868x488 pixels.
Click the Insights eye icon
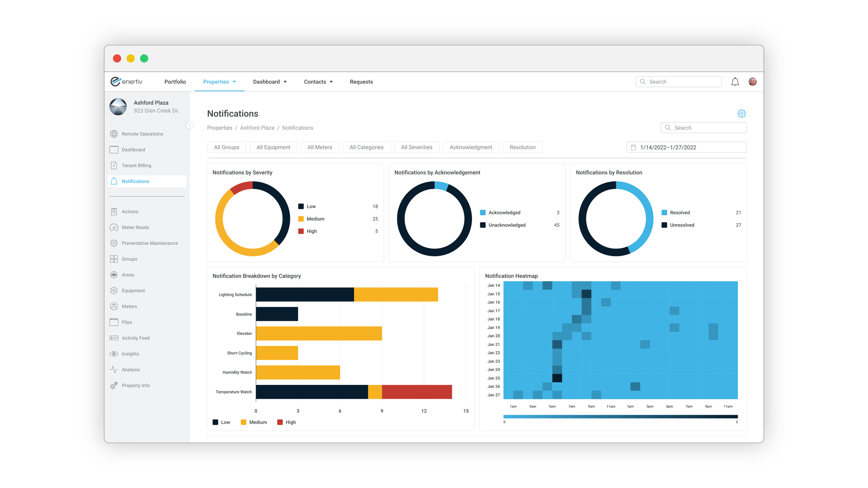tap(114, 354)
